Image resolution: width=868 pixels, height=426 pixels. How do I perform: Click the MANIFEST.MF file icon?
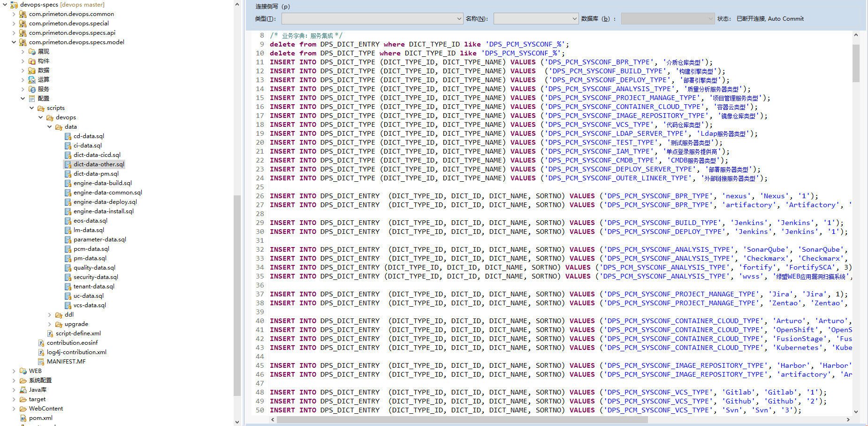(x=41, y=362)
